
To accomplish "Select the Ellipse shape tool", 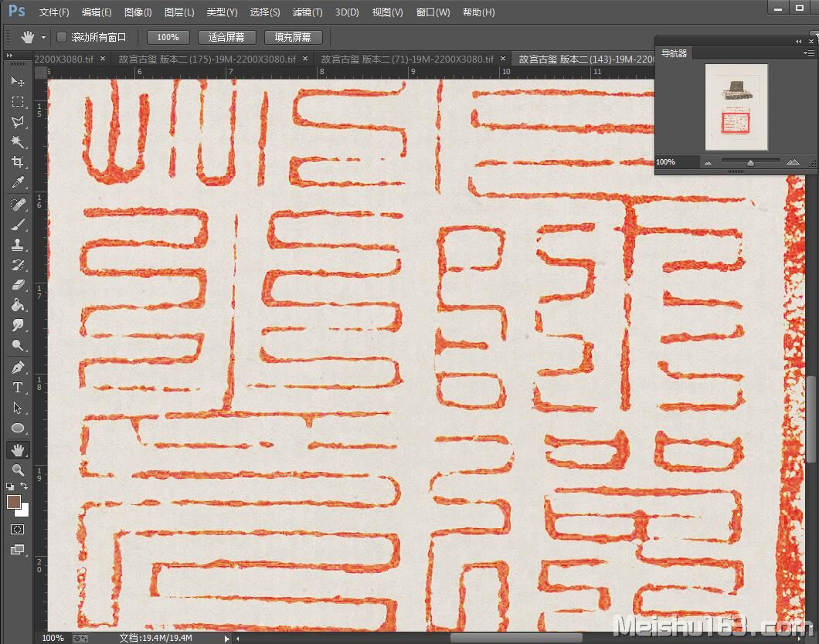I will pos(18,428).
